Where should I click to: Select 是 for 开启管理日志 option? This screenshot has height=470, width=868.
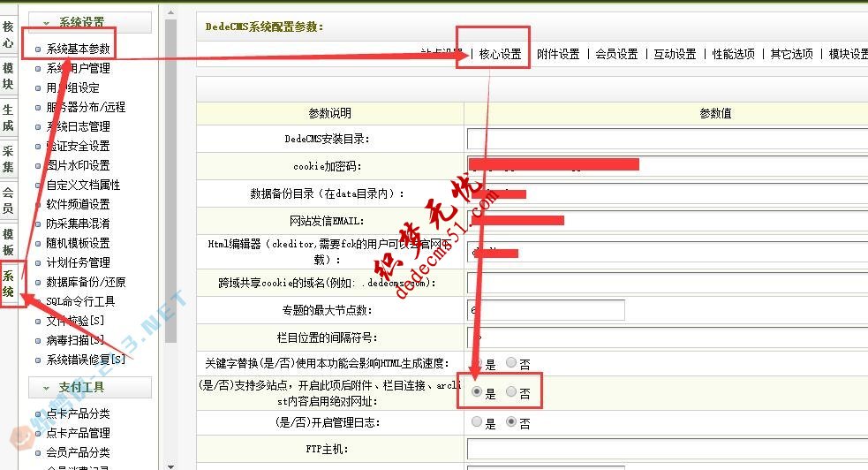tap(477, 421)
